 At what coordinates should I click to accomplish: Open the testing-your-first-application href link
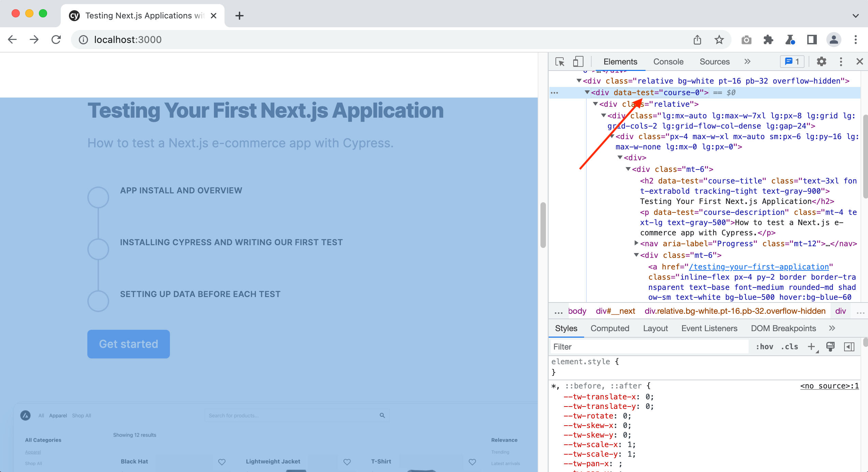tap(759, 267)
